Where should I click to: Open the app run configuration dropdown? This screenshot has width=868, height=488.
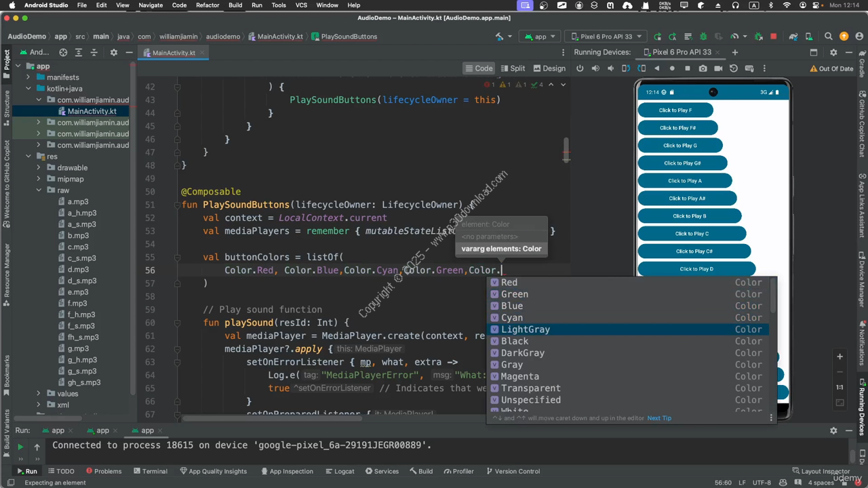pos(540,37)
